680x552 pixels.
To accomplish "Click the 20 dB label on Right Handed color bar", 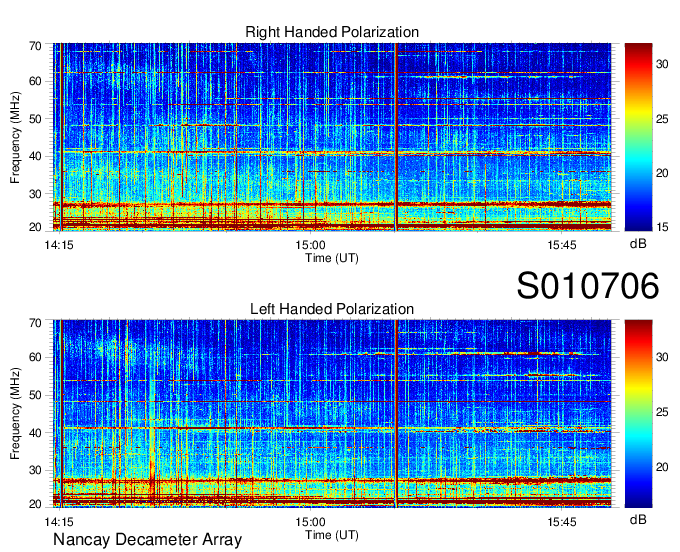I will click(662, 173).
